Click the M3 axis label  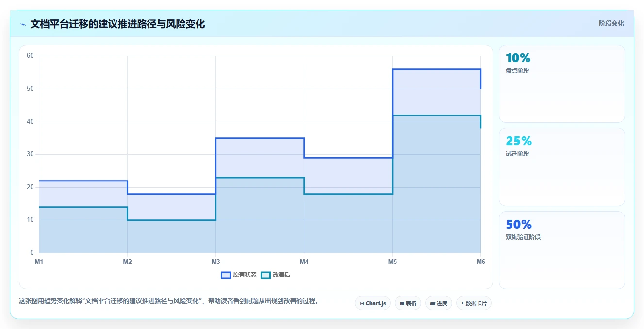(215, 262)
